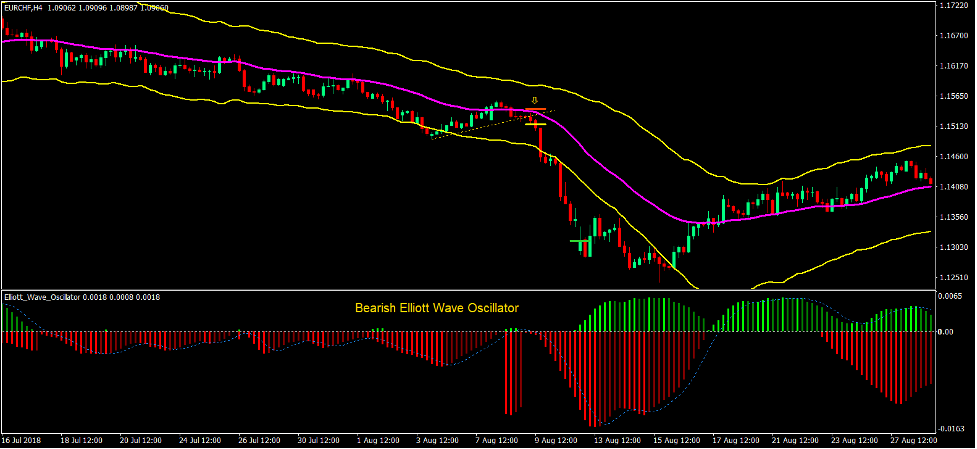
Task: Click the 1.17220 price level on axis
Action: point(951,6)
